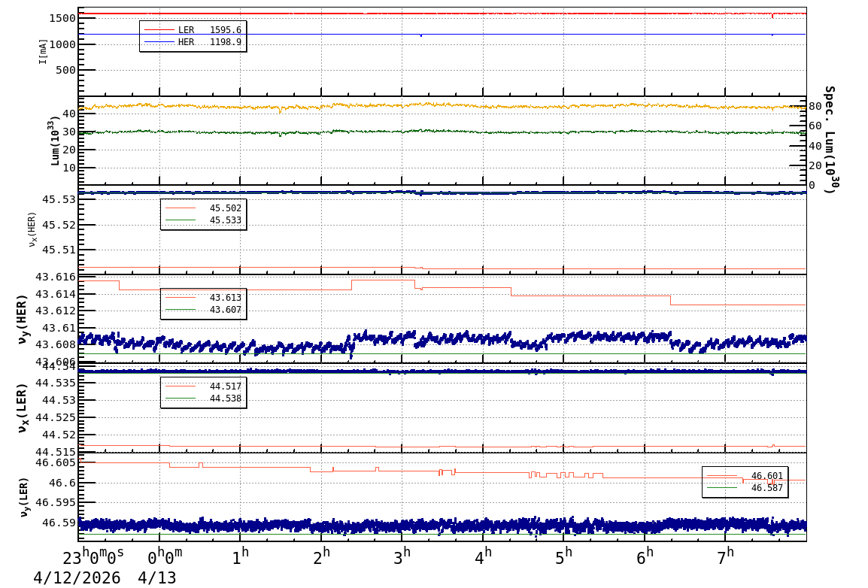Viewport: 868px width, 588px height.
Task: Click the νy(LER) axis label
Action: (x=24, y=496)
